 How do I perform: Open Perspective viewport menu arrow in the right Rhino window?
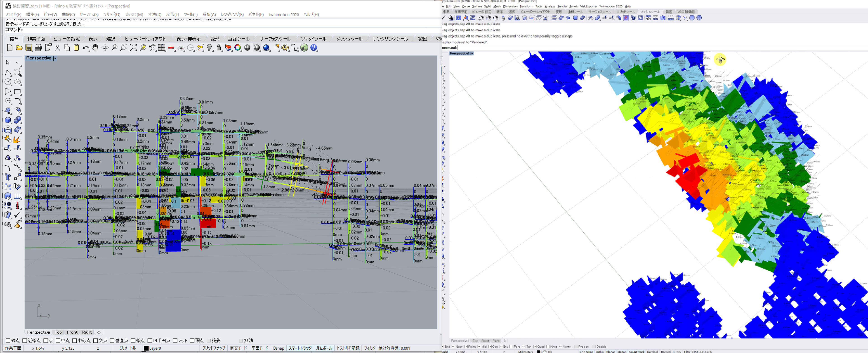coord(472,53)
